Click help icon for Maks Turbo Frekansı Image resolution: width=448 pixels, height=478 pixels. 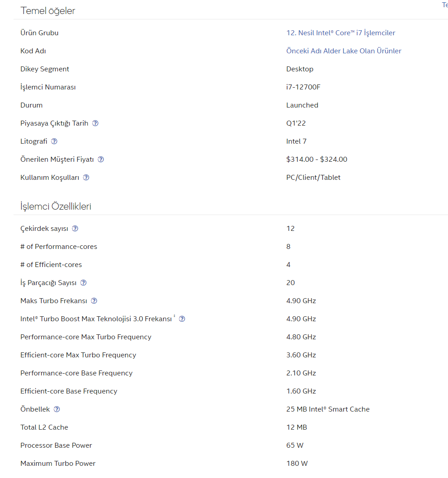point(94,301)
